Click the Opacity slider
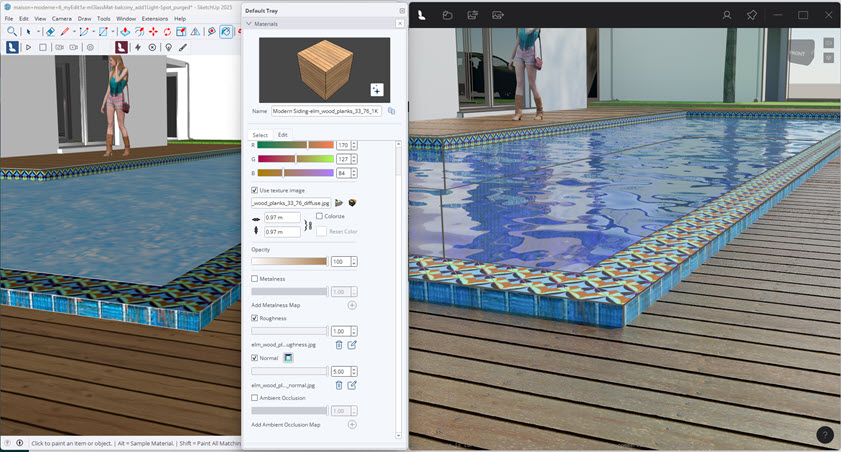 pos(289,262)
